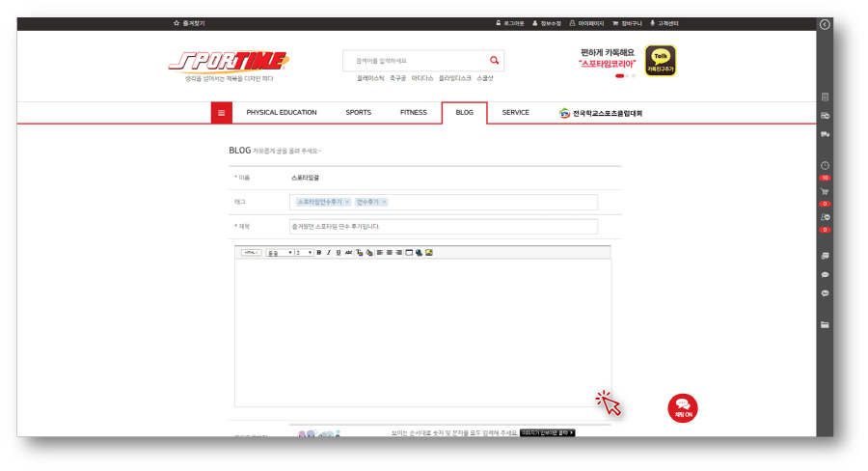The height and width of the screenshot is (471, 868).
Task: Click the red hamburger menu icon
Action: click(221, 113)
